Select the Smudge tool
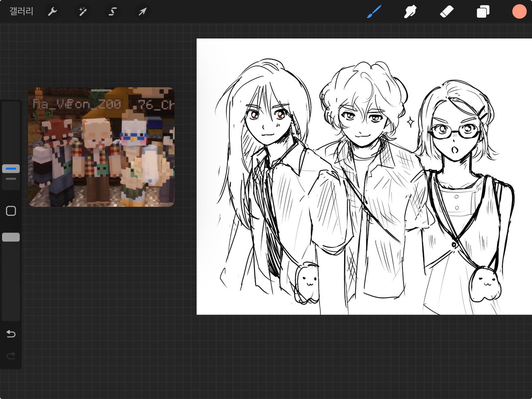The width and height of the screenshot is (532, 399). click(x=410, y=12)
